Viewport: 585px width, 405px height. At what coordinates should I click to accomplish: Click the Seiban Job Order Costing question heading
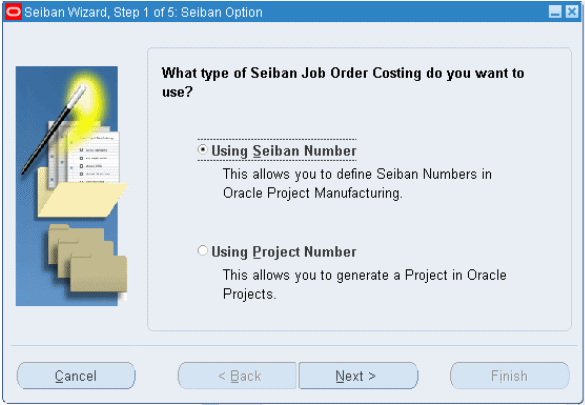tap(343, 82)
